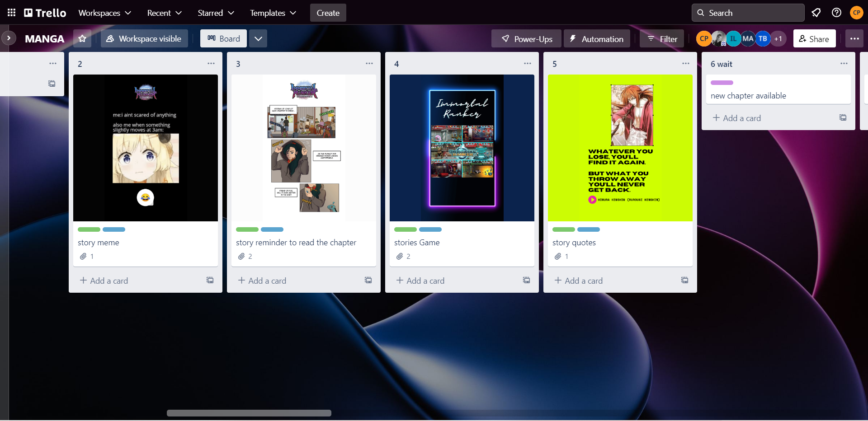Open the Filter cards option
The height and width of the screenshot is (421, 868).
(662, 39)
